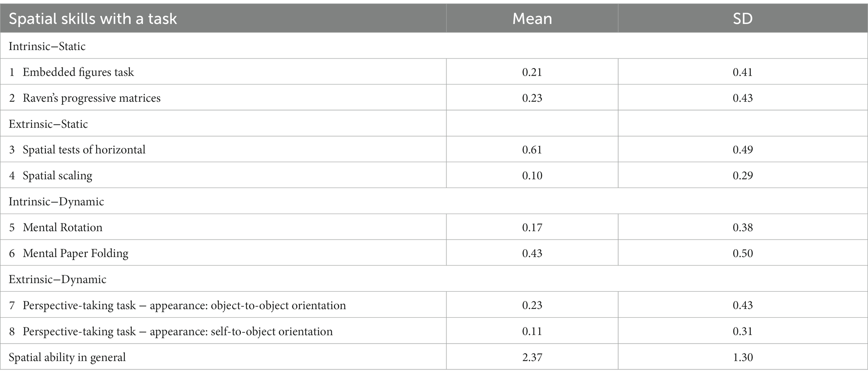Viewport: 868px width, 377px height.
Task: Select the Mean column header
Action: [532, 19]
